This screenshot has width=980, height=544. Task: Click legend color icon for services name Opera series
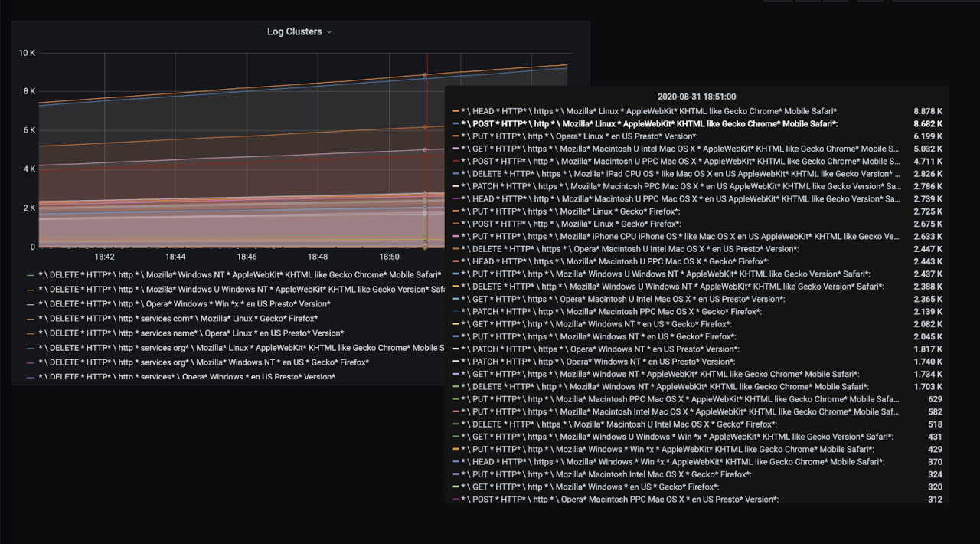point(30,333)
